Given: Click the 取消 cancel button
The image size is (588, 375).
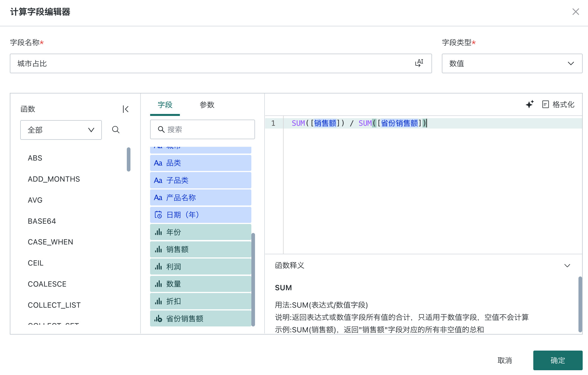Looking at the screenshot, I should pyautogui.click(x=505, y=360).
